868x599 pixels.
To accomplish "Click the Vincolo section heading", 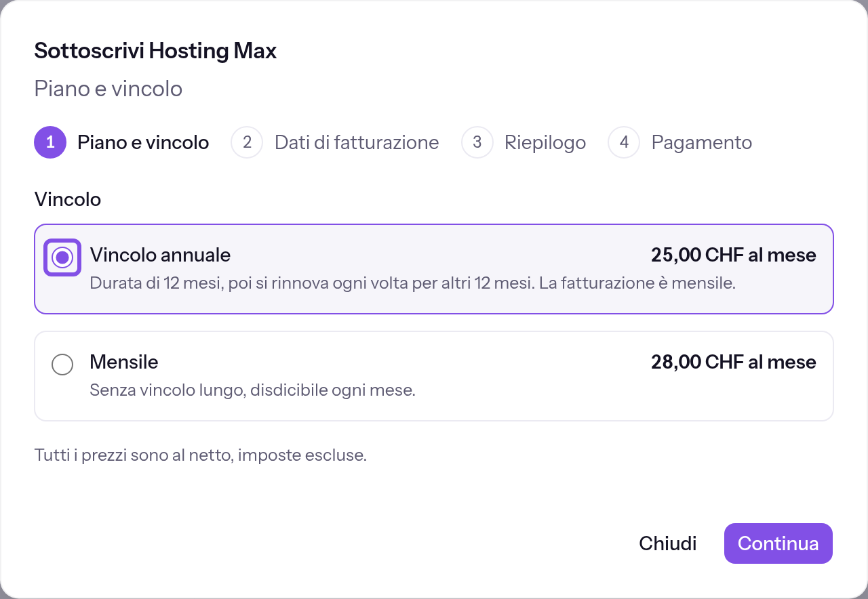I will coord(68,199).
